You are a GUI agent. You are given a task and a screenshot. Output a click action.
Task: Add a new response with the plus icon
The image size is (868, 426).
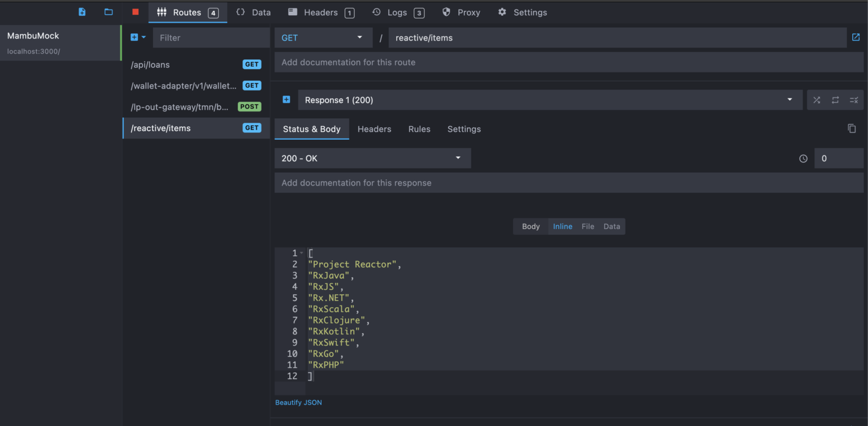coord(286,100)
